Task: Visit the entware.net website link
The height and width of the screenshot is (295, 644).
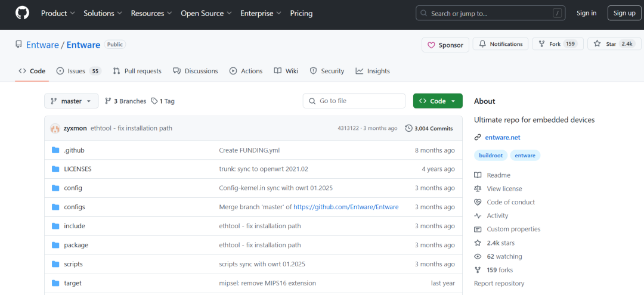Action: [x=503, y=138]
